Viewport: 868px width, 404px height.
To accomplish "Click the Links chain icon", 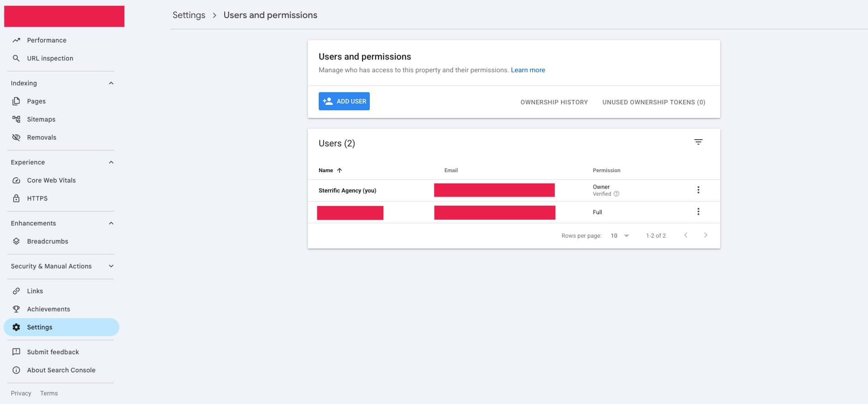I will [x=16, y=291].
